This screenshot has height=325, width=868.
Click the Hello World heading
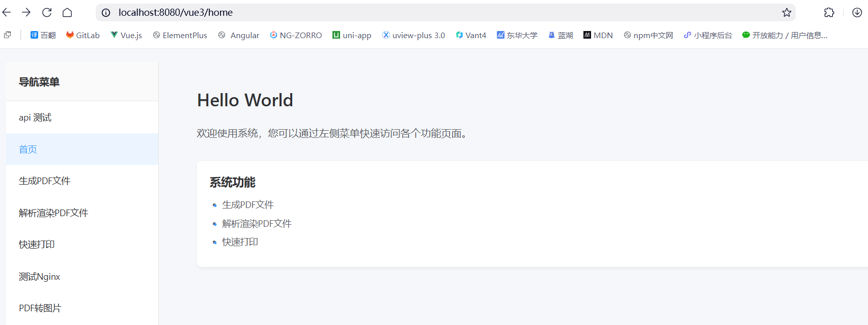(245, 100)
